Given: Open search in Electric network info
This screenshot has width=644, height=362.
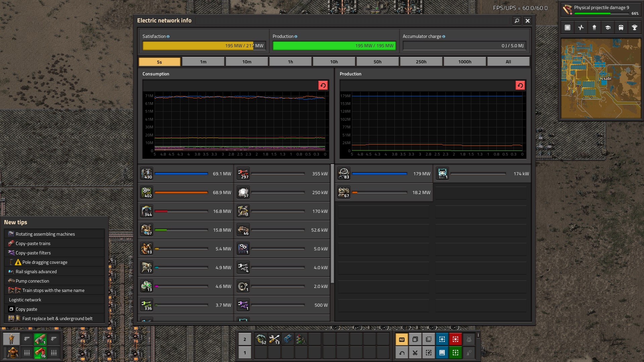Looking at the screenshot, I should click(517, 21).
